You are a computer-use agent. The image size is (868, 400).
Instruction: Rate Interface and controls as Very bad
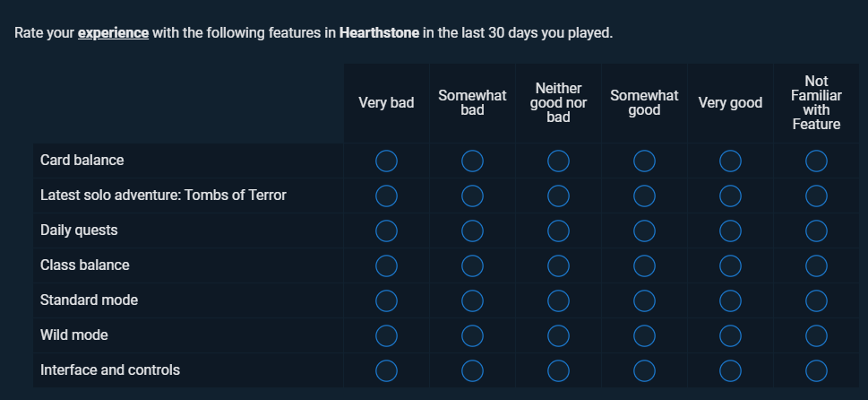[x=386, y=370]
